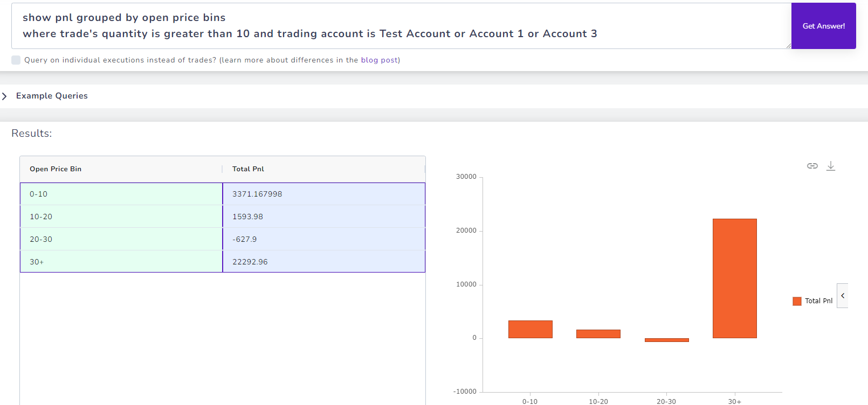Click the 30000 y-axis label
The image size is (868, 405).
(466, 177)
